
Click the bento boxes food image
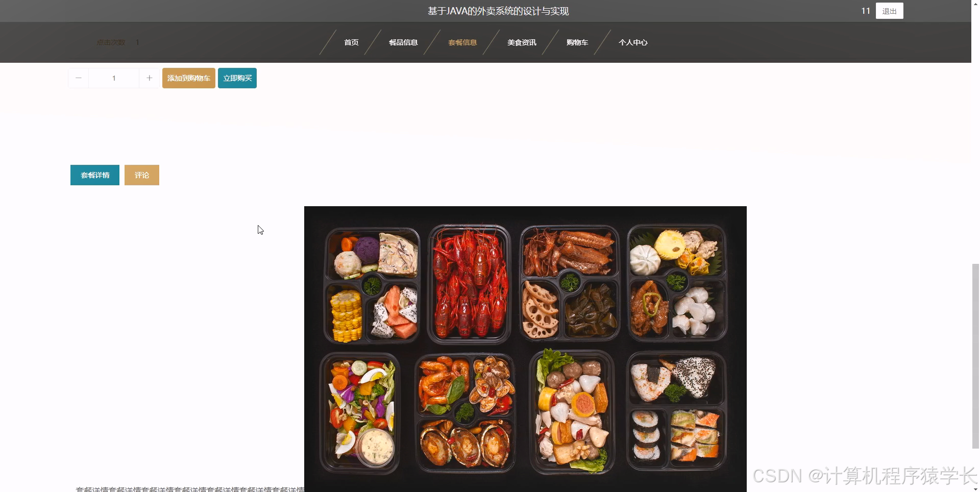[x=525, y=349]
